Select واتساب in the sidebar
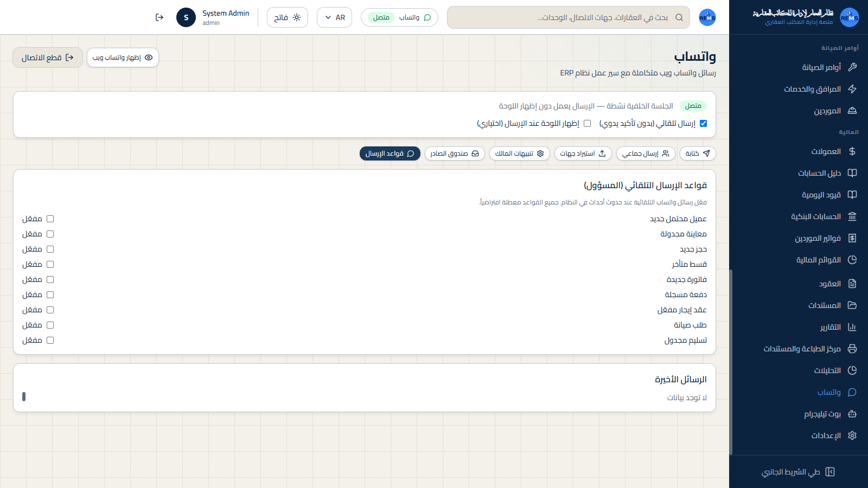Image resolution: width=868 pixels, height=488 pixels. click(799, 392)
